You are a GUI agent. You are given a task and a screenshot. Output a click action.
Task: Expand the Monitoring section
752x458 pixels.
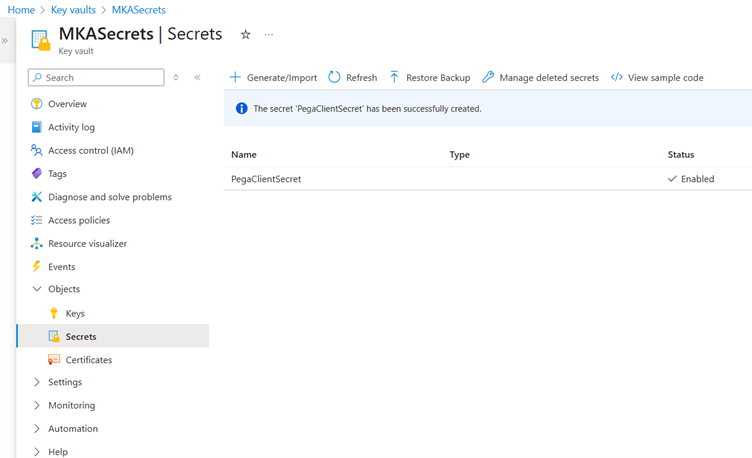coord(37,406)
